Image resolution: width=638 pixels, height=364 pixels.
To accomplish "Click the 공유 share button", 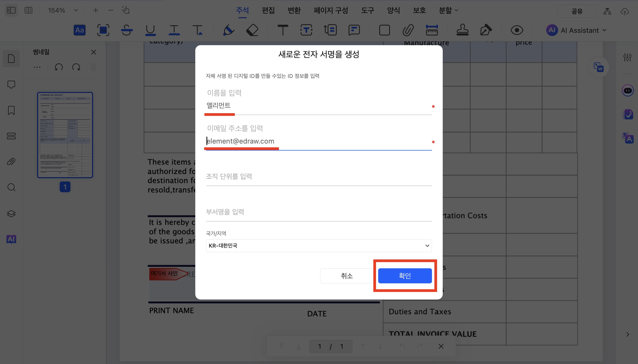I will click(577, 11).
